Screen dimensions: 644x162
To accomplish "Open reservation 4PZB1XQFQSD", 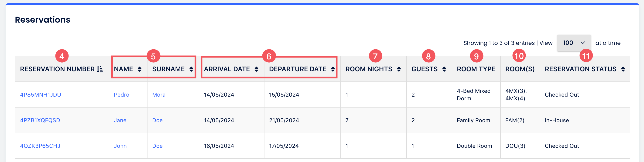I will pyautogui.click(x=40, y=120).
